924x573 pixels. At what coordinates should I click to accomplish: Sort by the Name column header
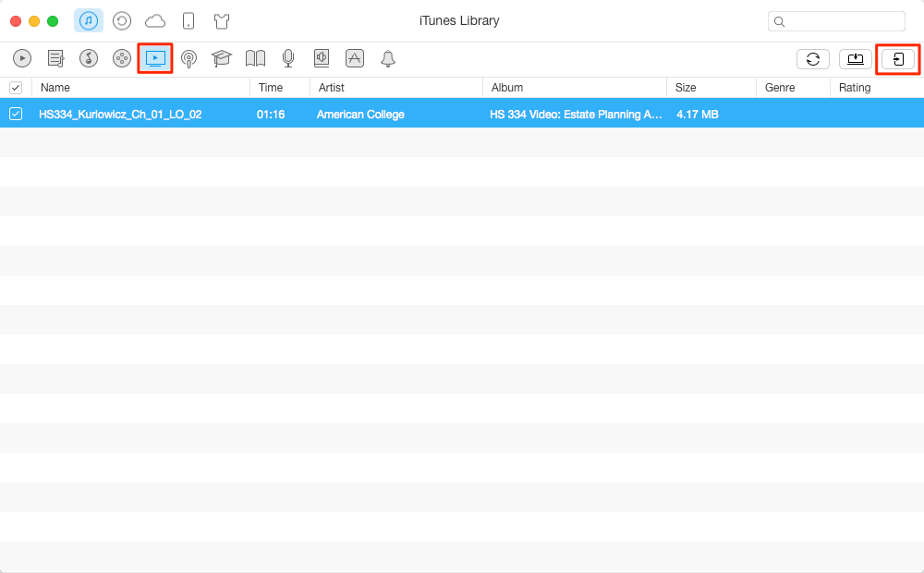coord(141,88)
